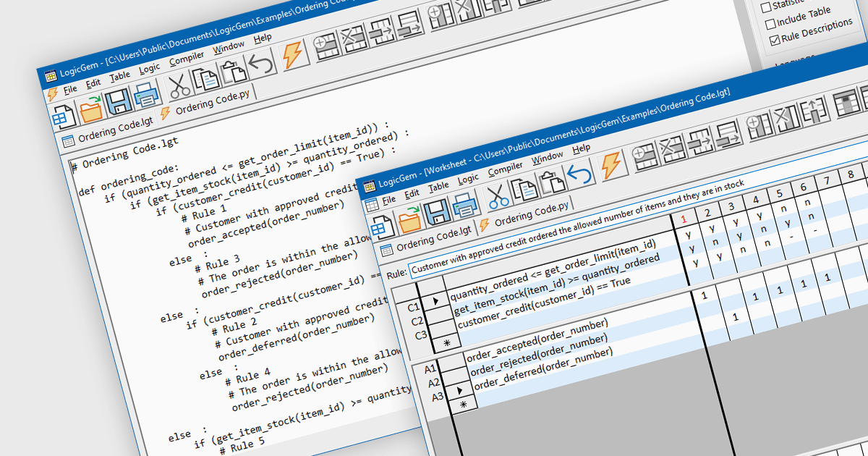Select rule column header 3

click(731, 205)
